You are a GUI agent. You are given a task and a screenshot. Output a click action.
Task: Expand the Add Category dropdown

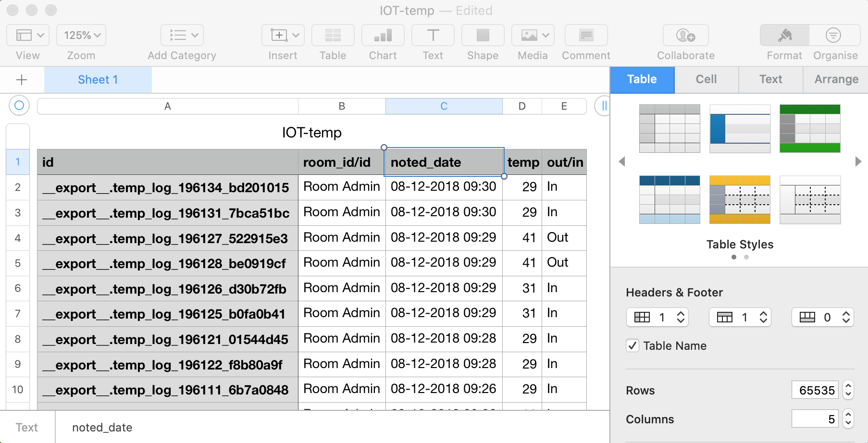click(x=182, y=35)
